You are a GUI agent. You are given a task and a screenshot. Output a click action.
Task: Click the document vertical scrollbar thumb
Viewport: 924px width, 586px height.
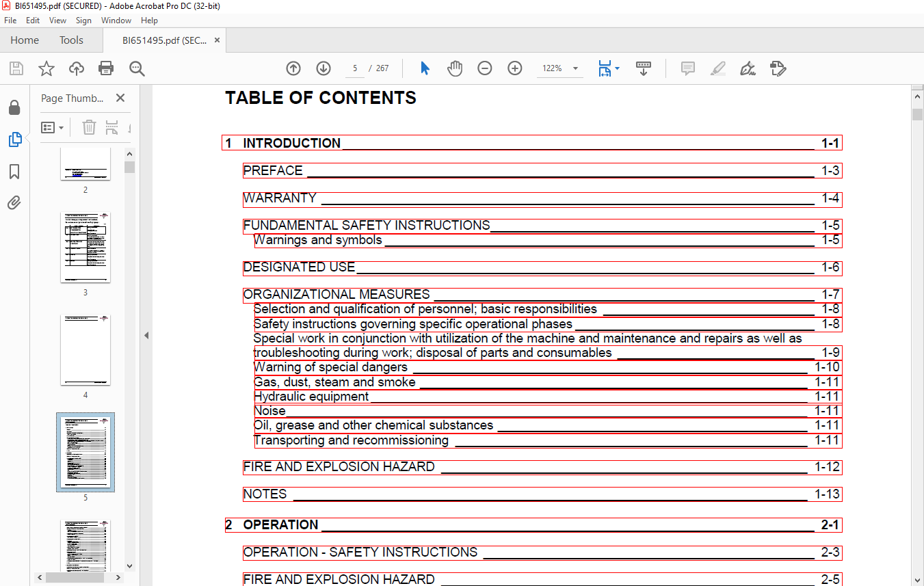coord(918,114)
